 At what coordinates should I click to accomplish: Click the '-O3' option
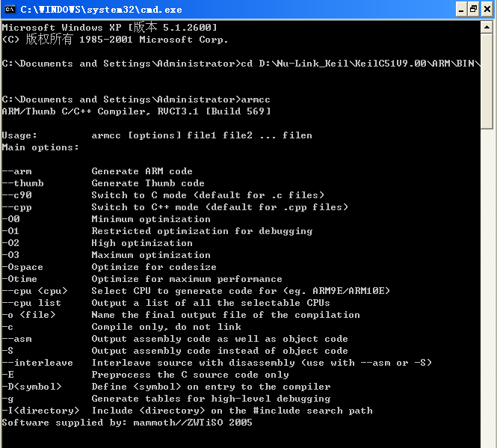[10, 255]
